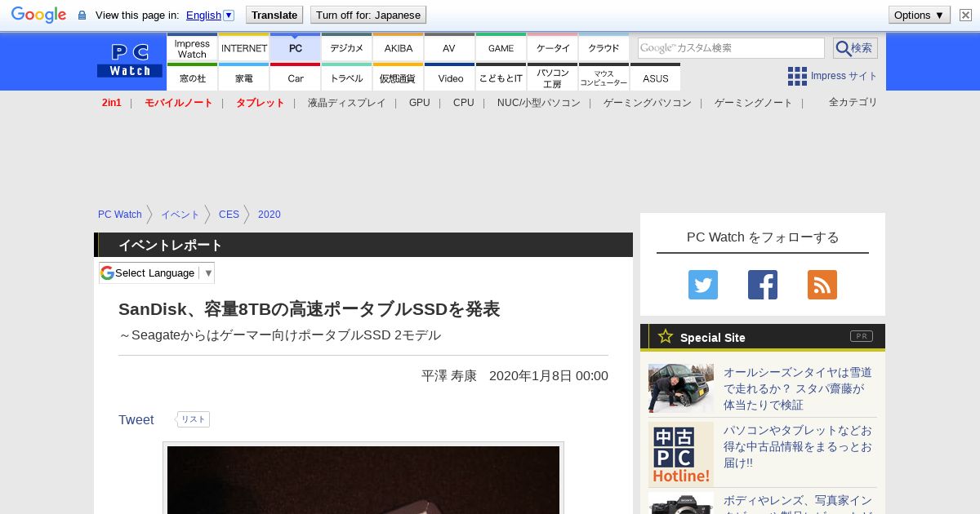The image size is (980, 514).
Task: Open the 中古PC Hotline! thumbnail
Action: (681, 454)
